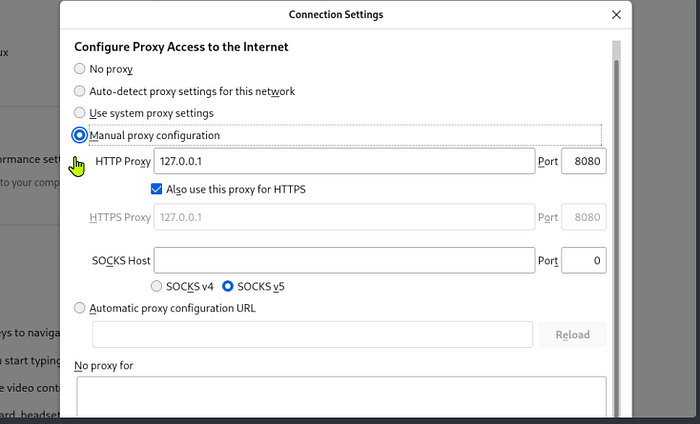
Task: Click the HTTPS Proxy Port field
Action: click(x=583, y=217)
